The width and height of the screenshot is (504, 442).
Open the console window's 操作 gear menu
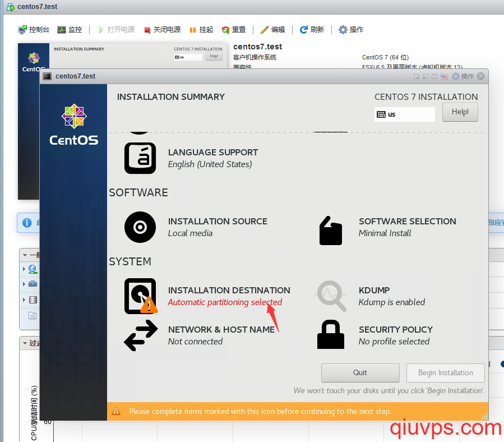point(463,76)
